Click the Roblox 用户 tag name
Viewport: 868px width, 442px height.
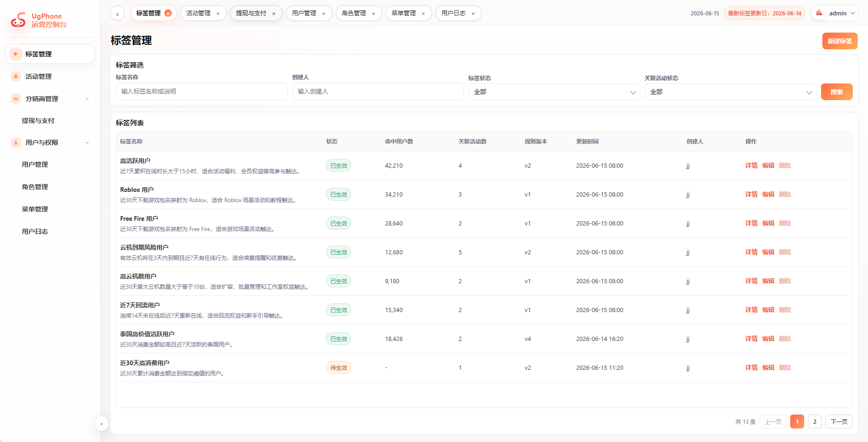click(x=137, y=190)
